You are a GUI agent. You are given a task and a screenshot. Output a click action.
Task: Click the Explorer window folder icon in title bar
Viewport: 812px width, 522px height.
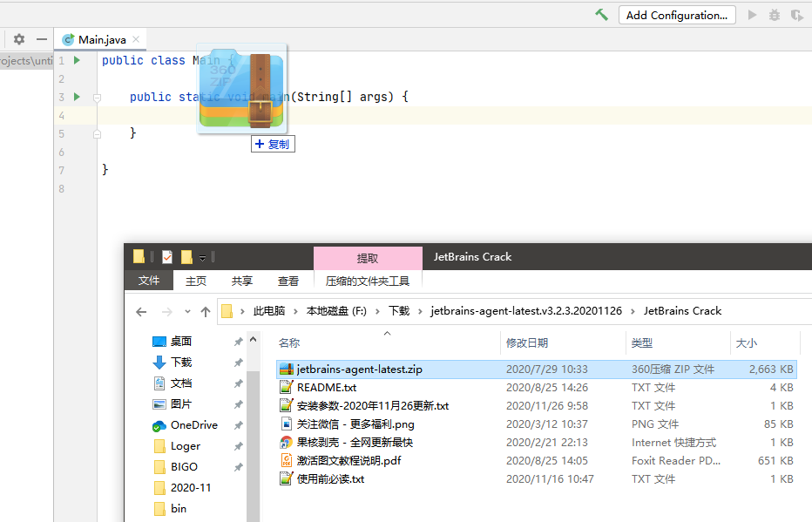[x=139, y=256]
